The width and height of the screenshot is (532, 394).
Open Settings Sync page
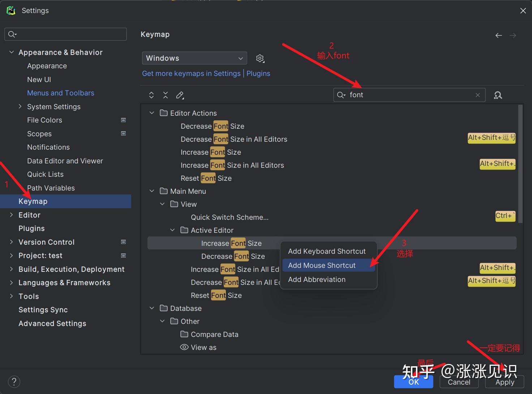[43, 310]
